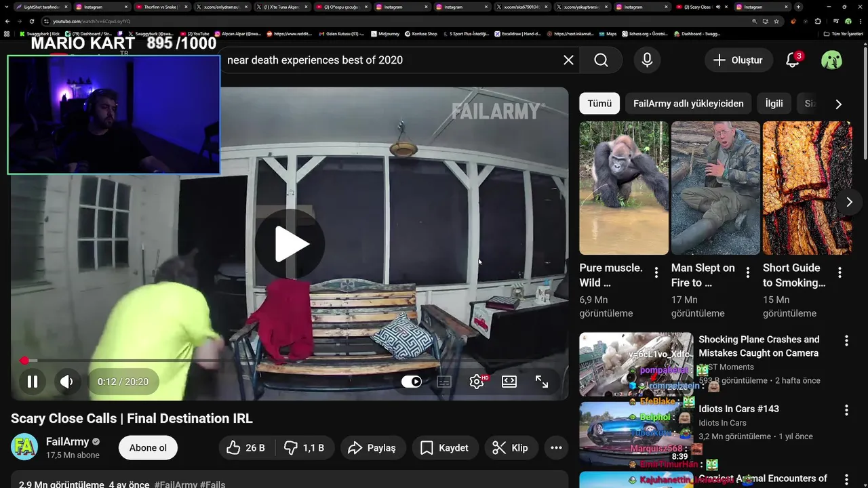Open the Swaggybark | Kick bookmark
This screenshot has height=488, width=868.
39,33
